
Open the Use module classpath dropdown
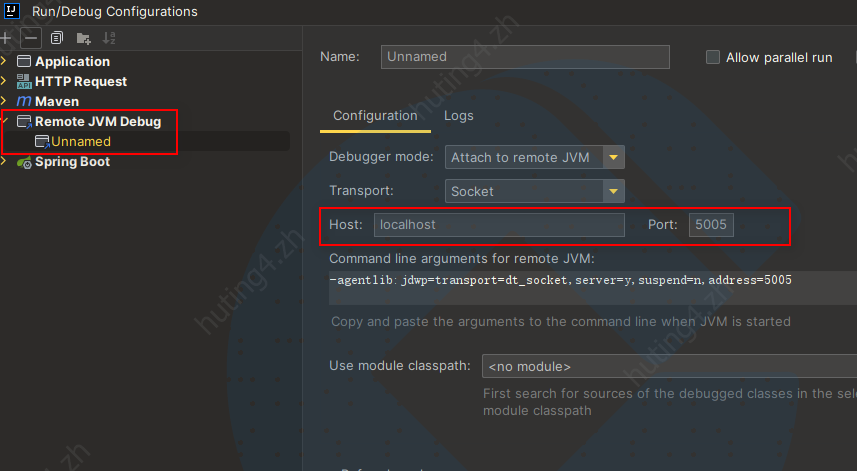pos(670,366)
